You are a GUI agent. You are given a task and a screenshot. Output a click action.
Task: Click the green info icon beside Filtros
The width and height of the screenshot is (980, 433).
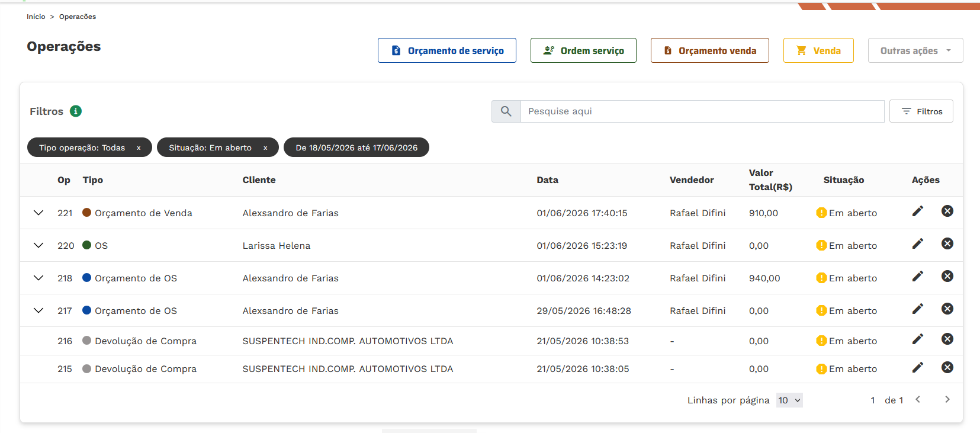point(76,111)
